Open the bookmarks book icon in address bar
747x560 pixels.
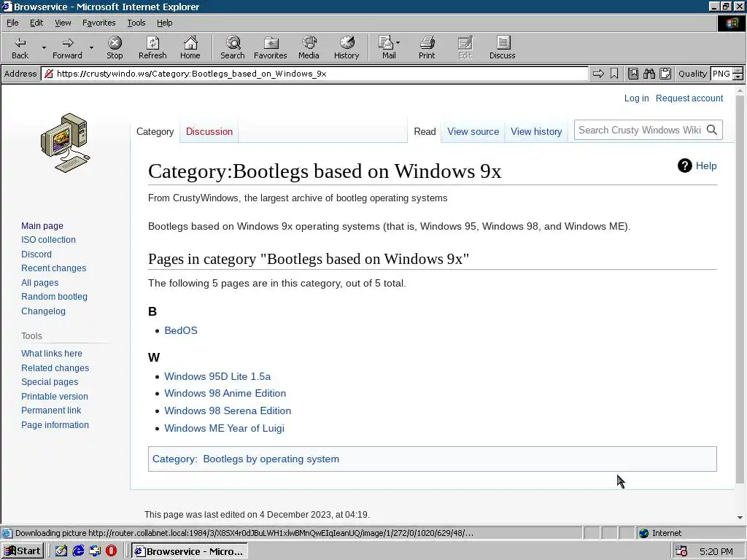pos(633,74)
